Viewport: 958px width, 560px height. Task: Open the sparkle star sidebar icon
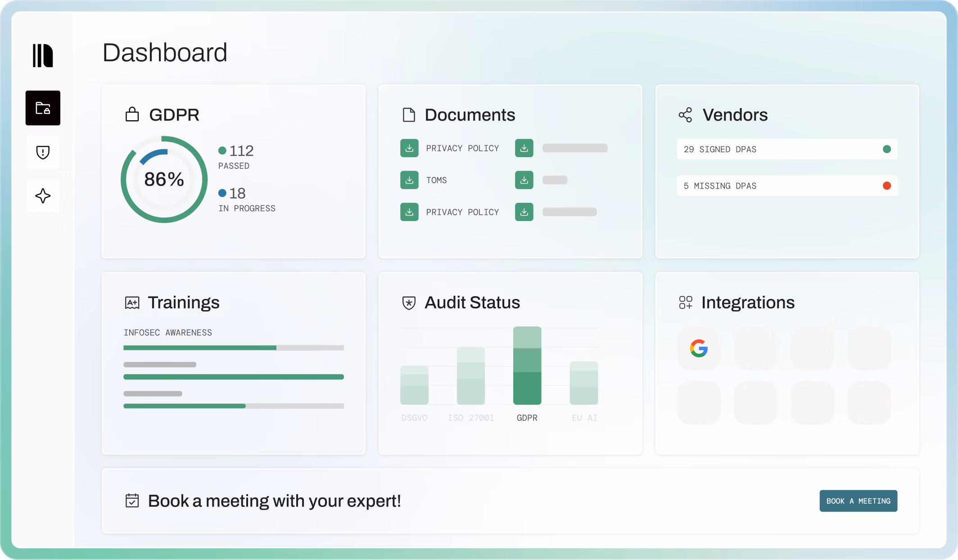click(43, 196)
